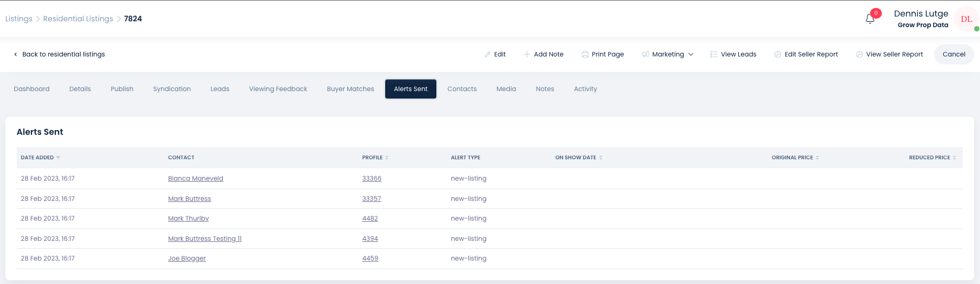Viewport: 980px width, 284px height.
Task: Click the Cancel button
Action: tap(954, 54)
